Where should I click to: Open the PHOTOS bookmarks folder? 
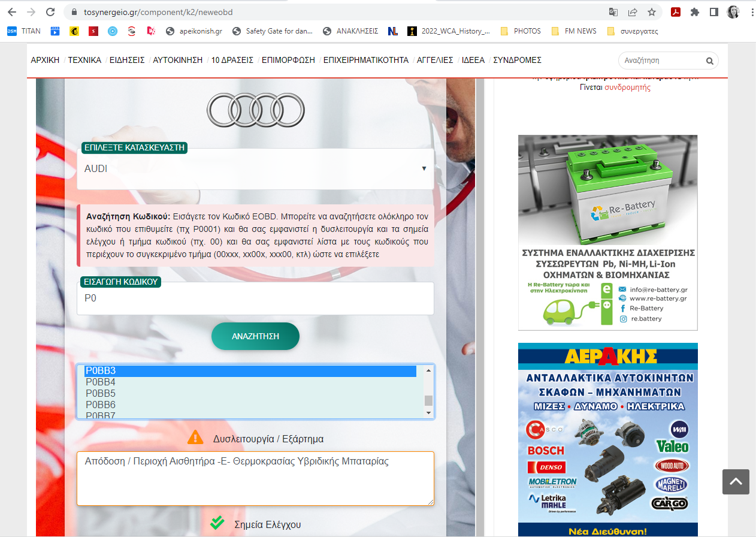(520, 31)
